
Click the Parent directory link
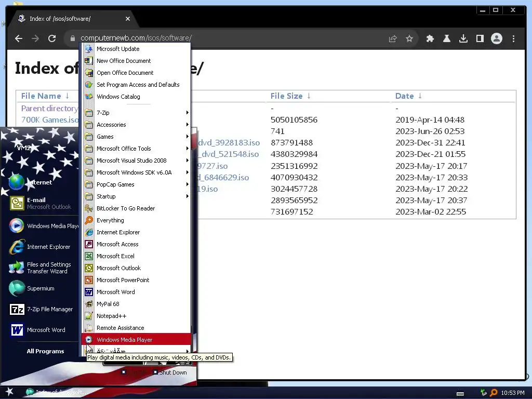[49, 108]
